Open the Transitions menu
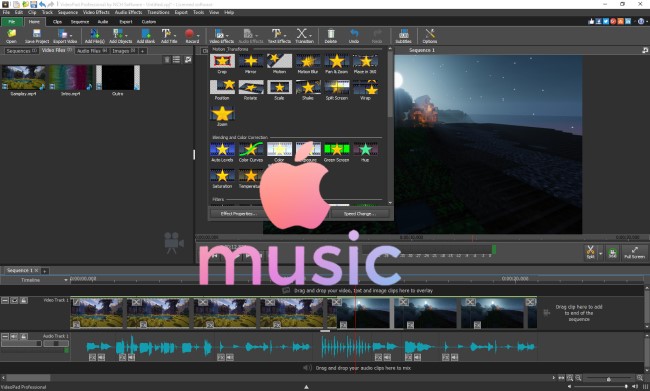Image resolution: width=650 pixels, height=391 pixels. coord(158,12)
